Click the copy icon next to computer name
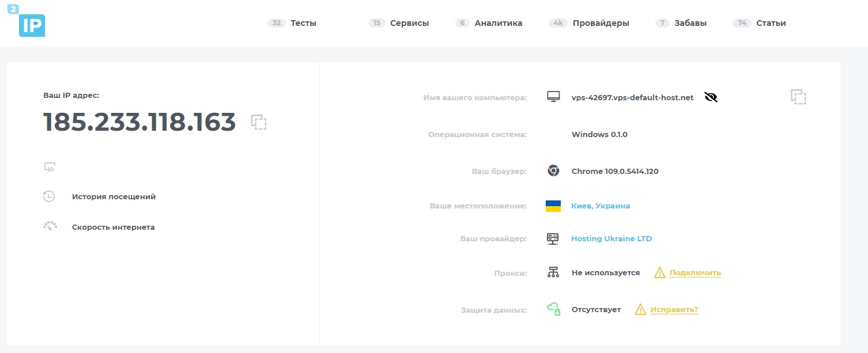Image resolution: width=868 pixels, height=353 pixels. tap(798, 97)
